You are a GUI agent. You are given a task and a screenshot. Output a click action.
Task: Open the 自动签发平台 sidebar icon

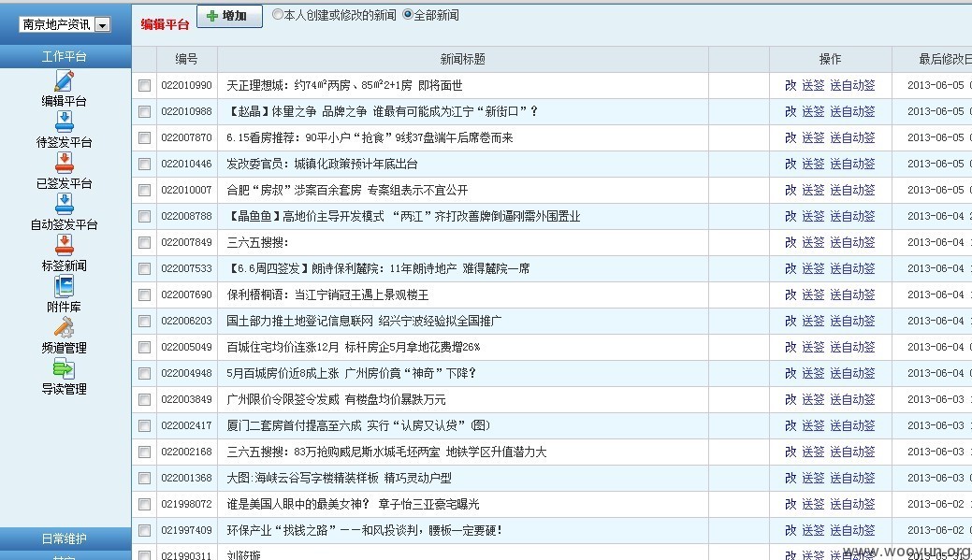click(64, 204)
